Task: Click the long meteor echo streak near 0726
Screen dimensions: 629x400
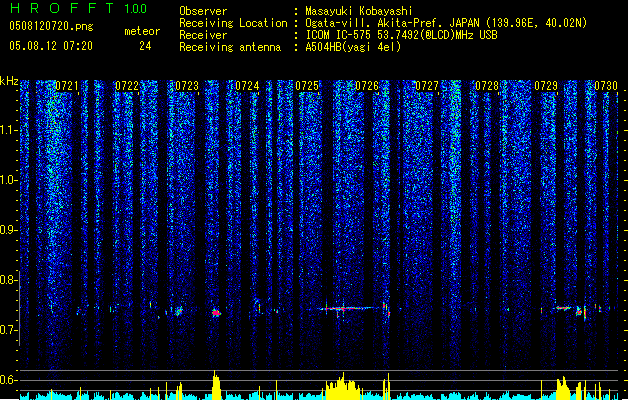Action: pyautogui.click(x=346, y=309)
